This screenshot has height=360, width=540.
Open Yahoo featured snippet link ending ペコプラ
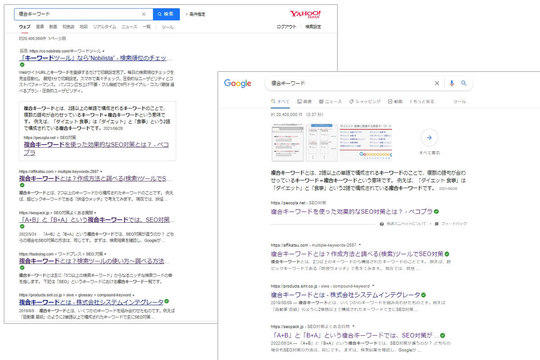click(96, 148)
